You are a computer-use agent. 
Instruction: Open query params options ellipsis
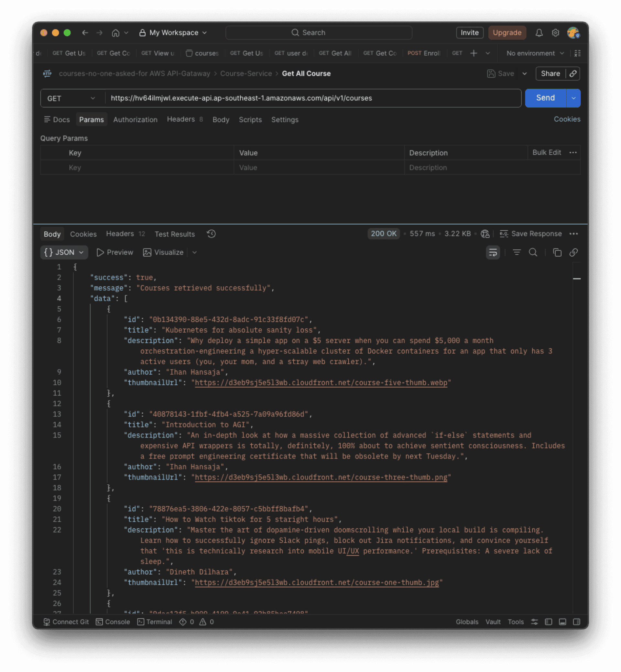573,153
